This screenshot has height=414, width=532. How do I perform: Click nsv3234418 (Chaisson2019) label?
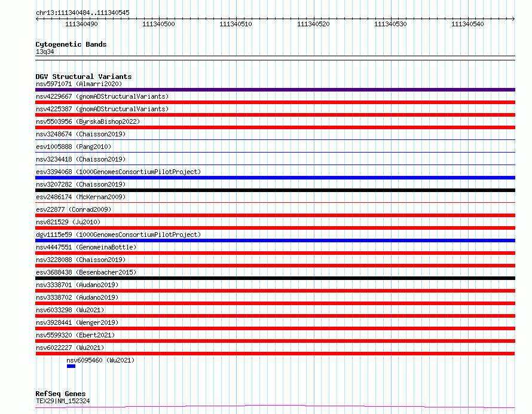click(x=81, y=159)
